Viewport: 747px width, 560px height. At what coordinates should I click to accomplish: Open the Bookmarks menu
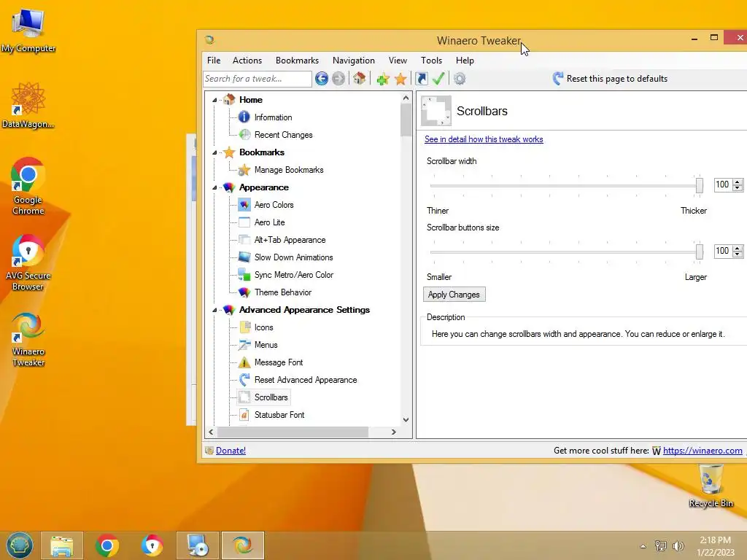click(x=298, y=61)
